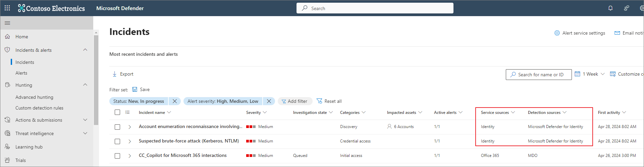Image resolution: width=644 pixels, height=167 pixels.
Task: Click the Incidents & alerts shield icon
Action: click(x=7, y=50)
